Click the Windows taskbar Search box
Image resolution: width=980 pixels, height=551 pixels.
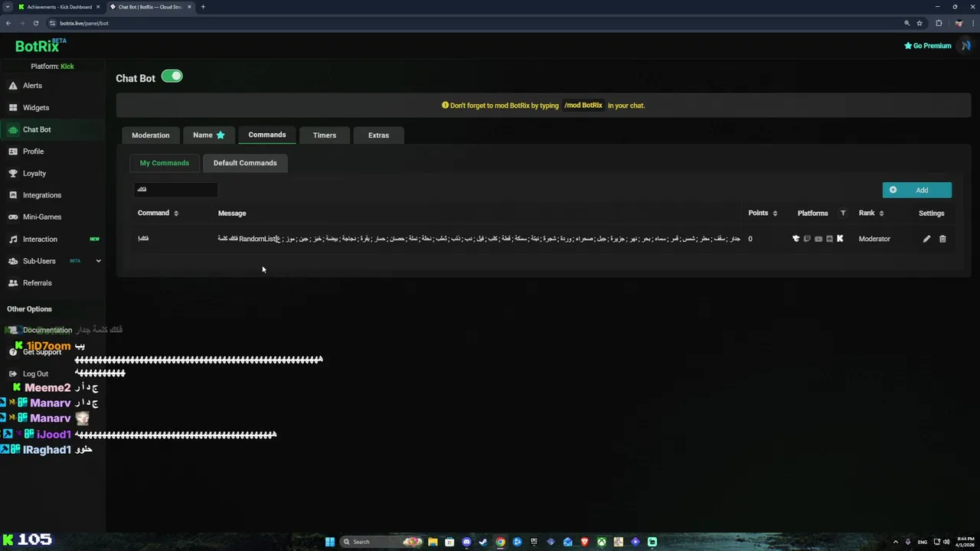(381, 542)
